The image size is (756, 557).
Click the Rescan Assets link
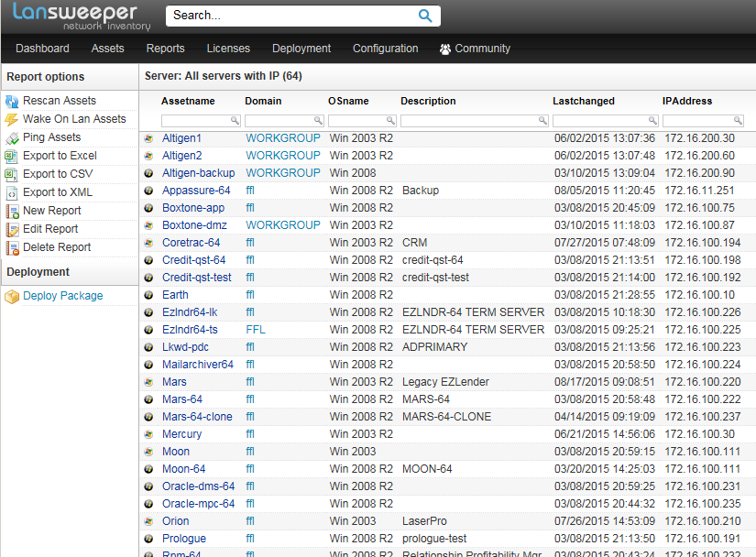click(x=60, y=101)
